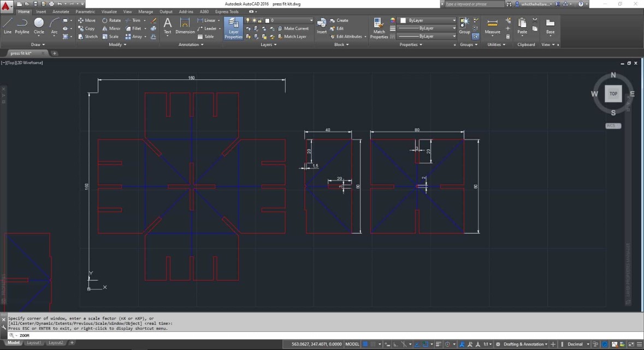Activate the Trim command
This screenshot has width=644, height=350.
133,20
